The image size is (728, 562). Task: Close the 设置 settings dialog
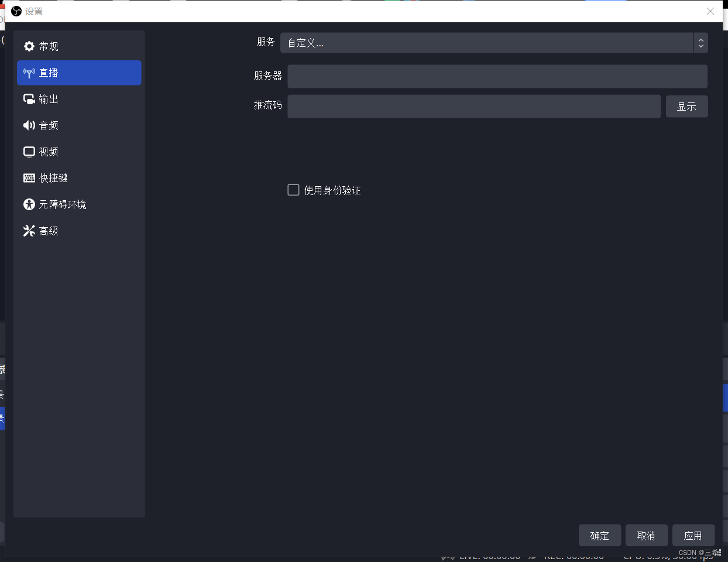tap(710, 11)
